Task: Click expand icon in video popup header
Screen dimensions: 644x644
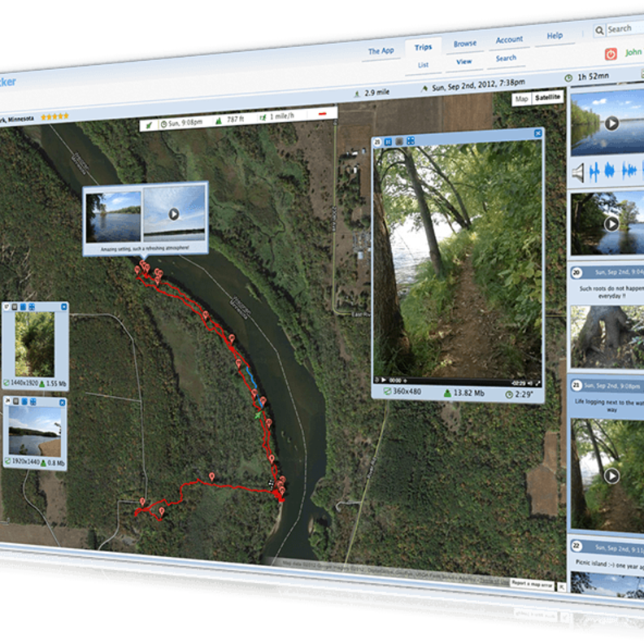Action: click(411, 141)
